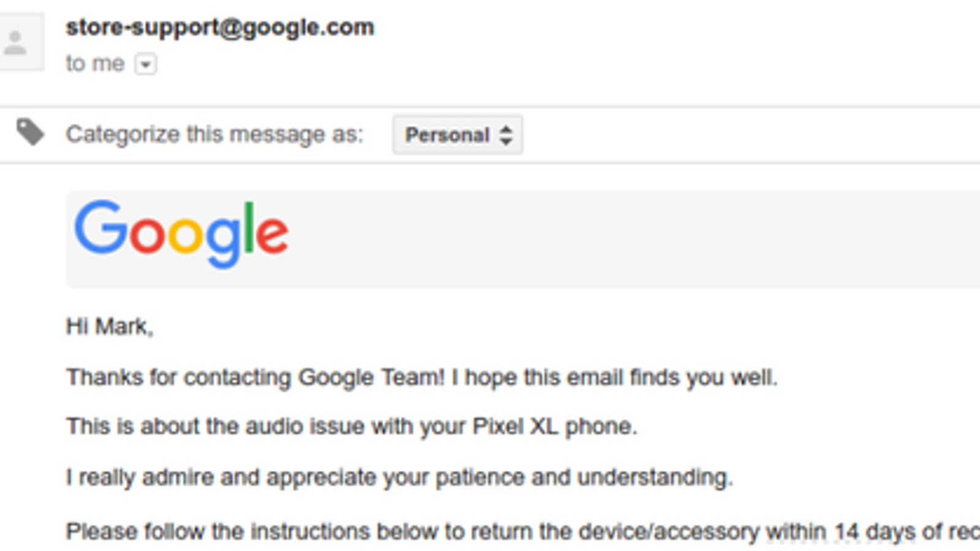
Task: Click the tag label icon
Action: pyautogui.click(x=30, y=132)
